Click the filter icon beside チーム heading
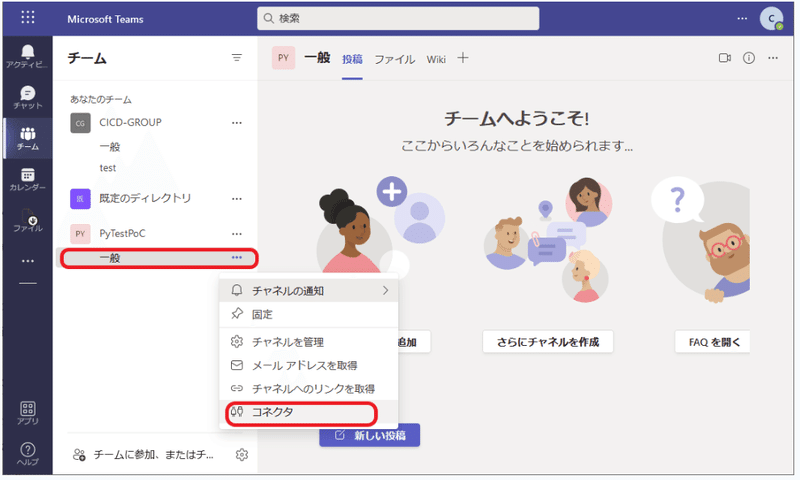The image size is (800, 480). (x=237, y=58)
